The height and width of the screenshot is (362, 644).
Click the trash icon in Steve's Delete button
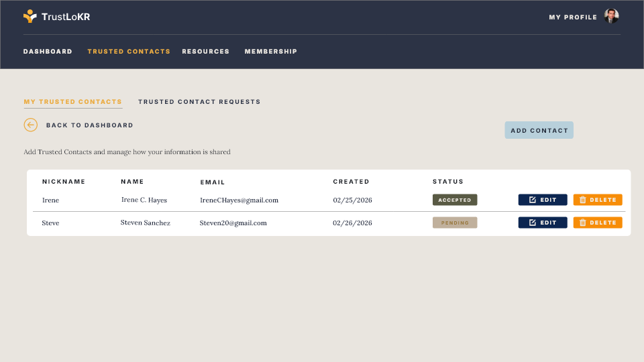pos(582,223)
